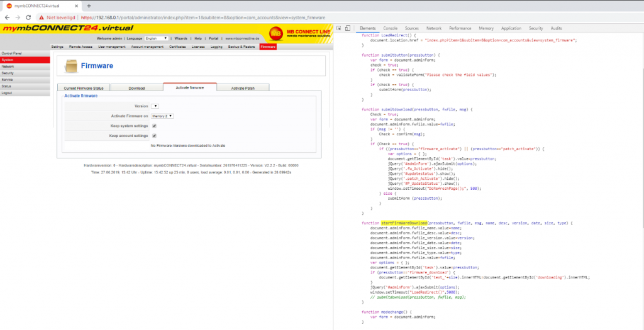
Task: Open the User management submenu item
Action: [112, 47]
